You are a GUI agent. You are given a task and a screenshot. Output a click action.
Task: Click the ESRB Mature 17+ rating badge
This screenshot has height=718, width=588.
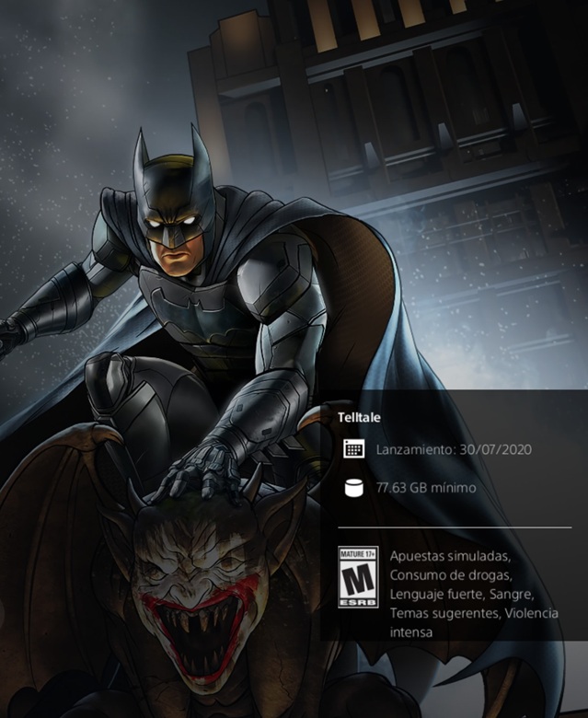pos(358,577)
